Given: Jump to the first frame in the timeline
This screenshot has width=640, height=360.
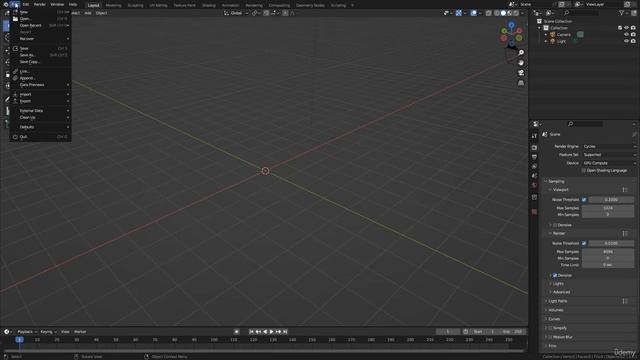Looking at the screenshot, I should coord(251,332).
